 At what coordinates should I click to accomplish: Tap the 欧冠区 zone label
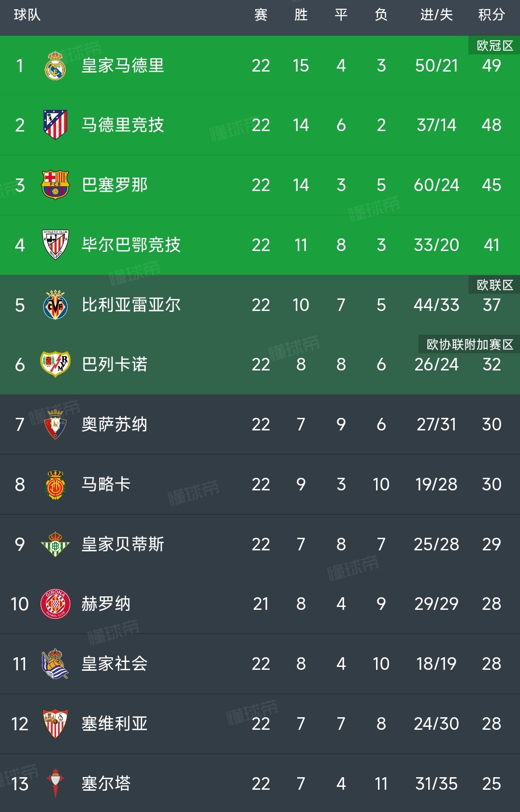pyautogui.click(x=494, y=45)
